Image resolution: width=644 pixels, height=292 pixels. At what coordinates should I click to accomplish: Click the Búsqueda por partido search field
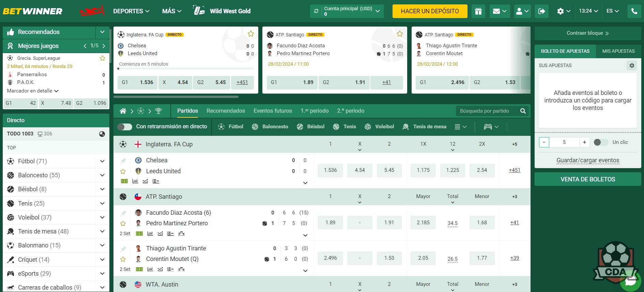tap(487, 111)
